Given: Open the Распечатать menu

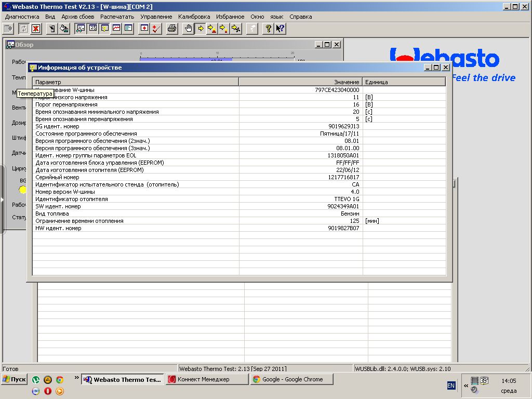Looking at the screenshot, I should tap(117, 17).
